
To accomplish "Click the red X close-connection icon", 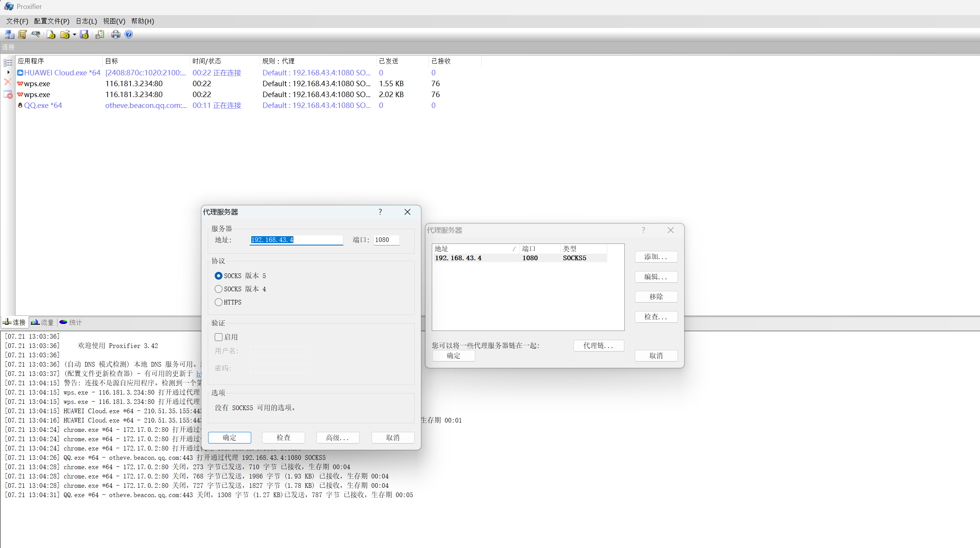I will tap(8, 82).
